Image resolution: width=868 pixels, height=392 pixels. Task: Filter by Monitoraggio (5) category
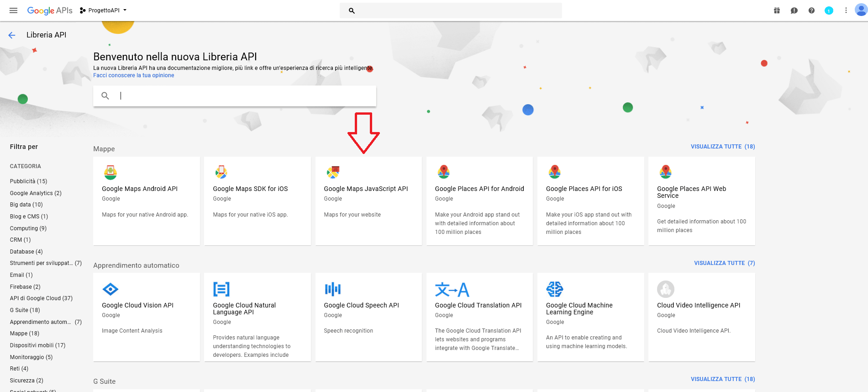[31, 357]
